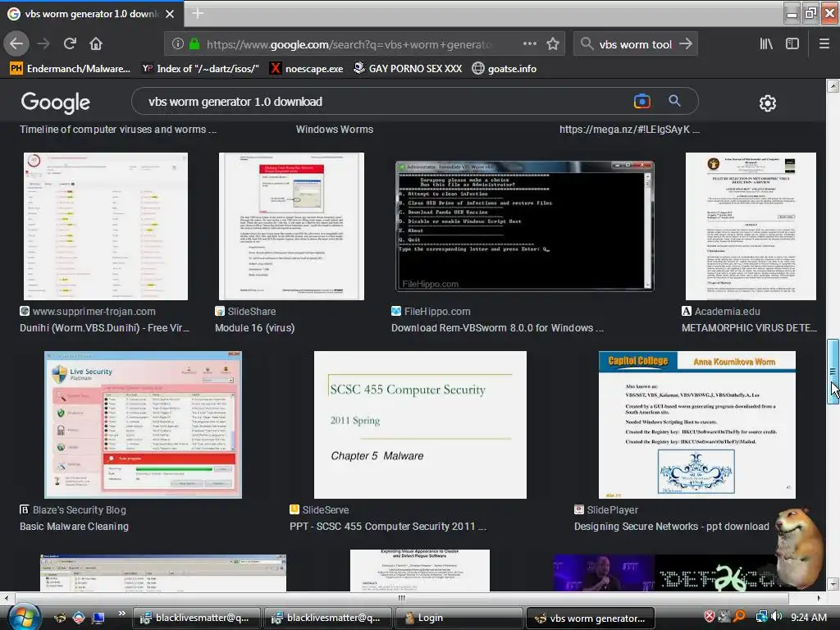Open the Firefox hamburger menu
Screen dimensions: 840x630
tap(824, 44)
